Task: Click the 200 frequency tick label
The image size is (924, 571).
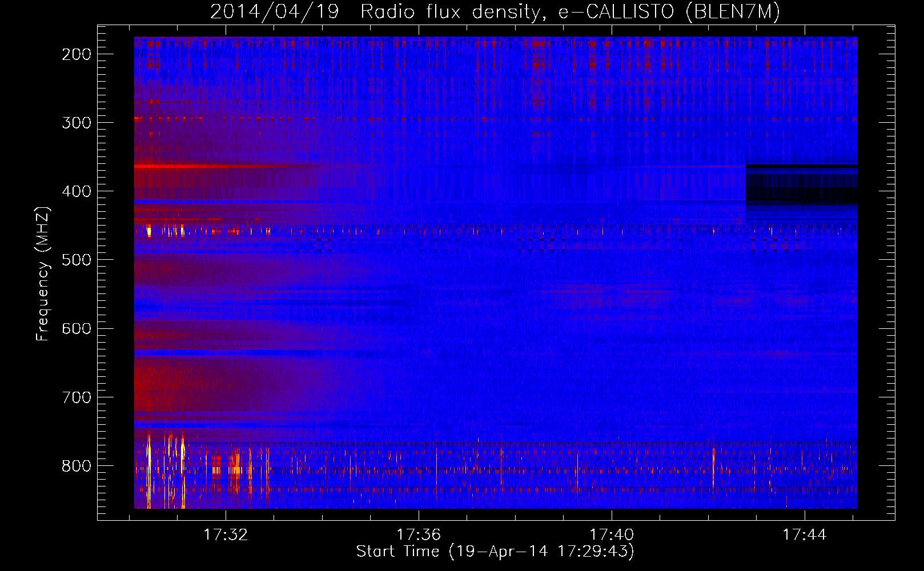Action: pos(77,54)
